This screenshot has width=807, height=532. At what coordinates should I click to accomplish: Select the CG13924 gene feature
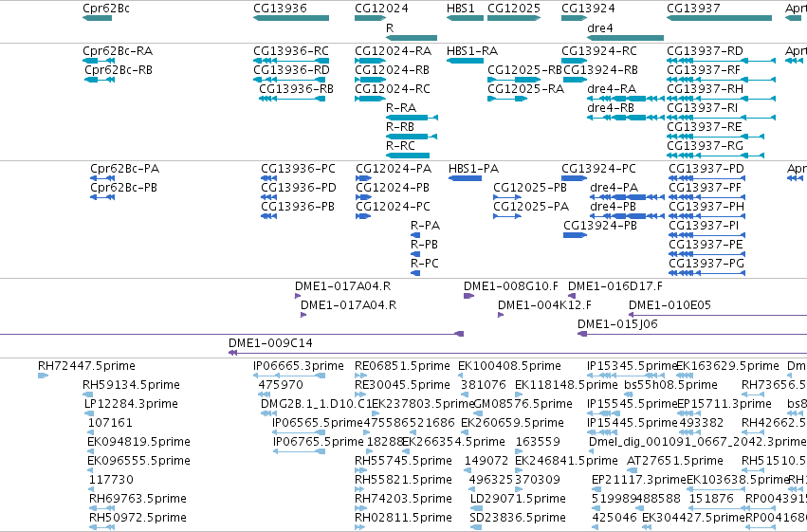[575, 18]
